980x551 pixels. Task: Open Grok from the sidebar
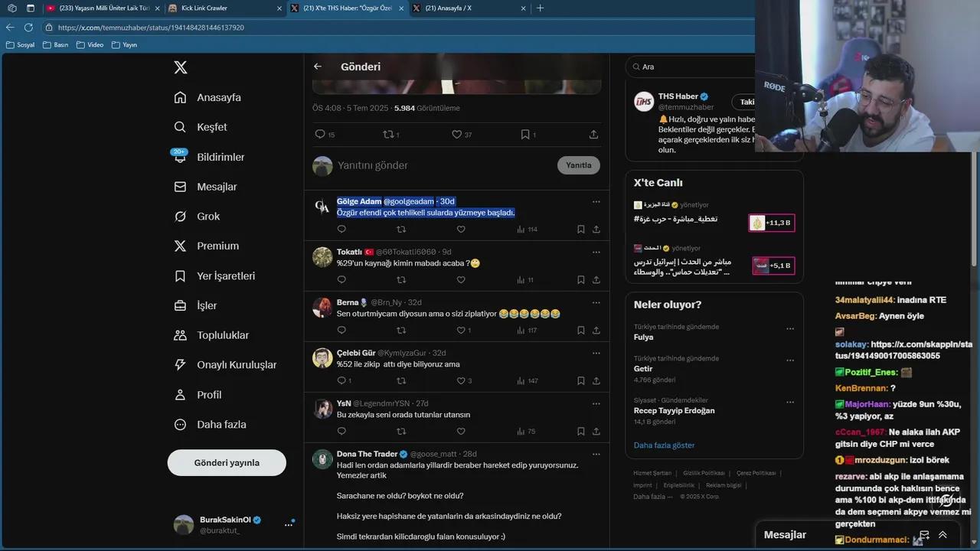point(197,217)
